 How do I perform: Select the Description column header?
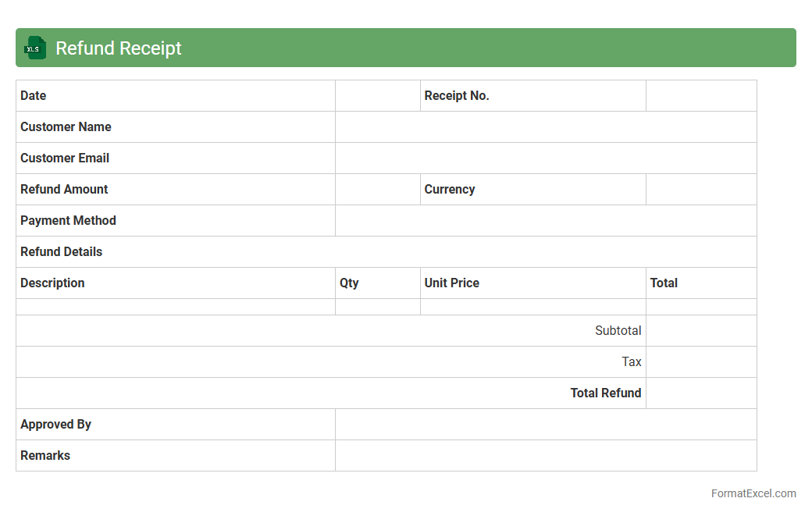53,283
